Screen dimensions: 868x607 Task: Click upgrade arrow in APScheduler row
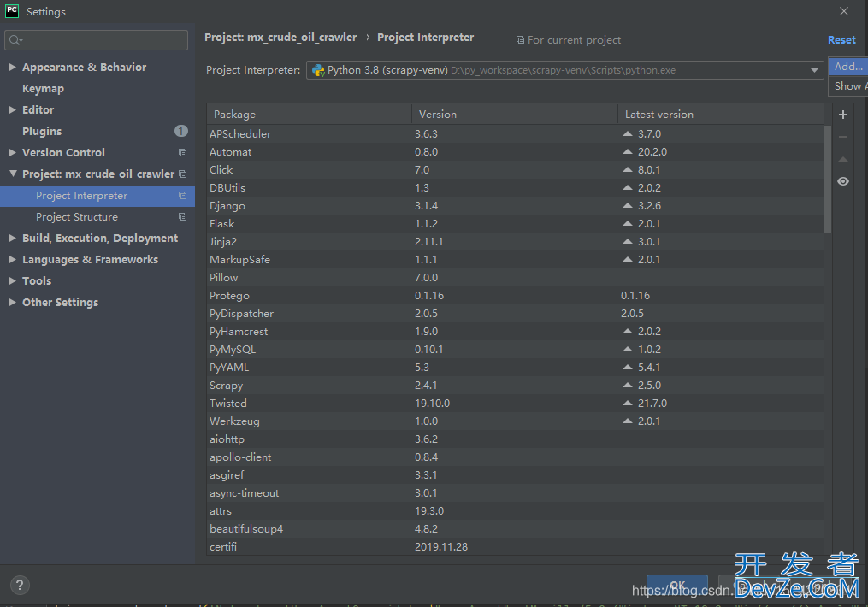pos(627,134)
